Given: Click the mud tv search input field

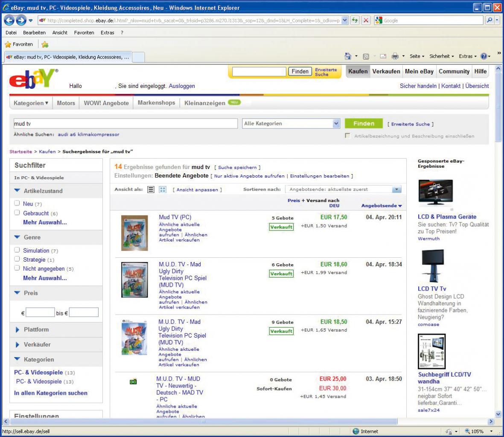Looking at the screenshot, I should 125,124.
